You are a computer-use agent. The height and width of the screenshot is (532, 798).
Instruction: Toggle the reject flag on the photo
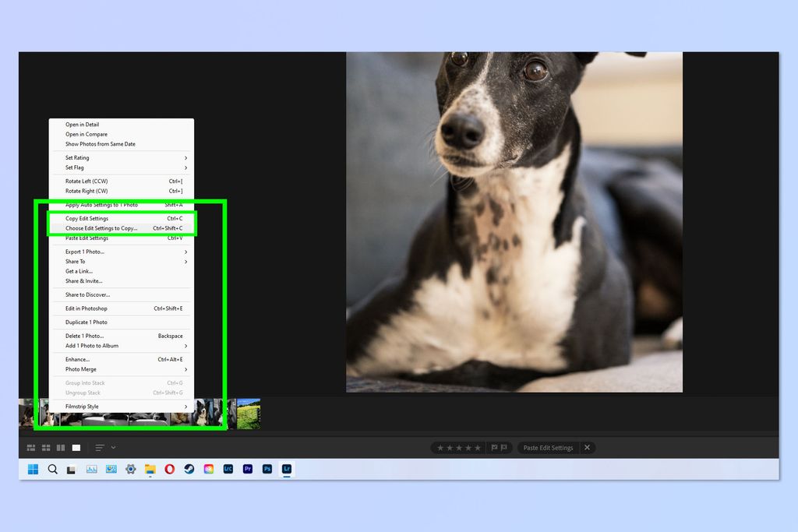[x=504, y=447]
